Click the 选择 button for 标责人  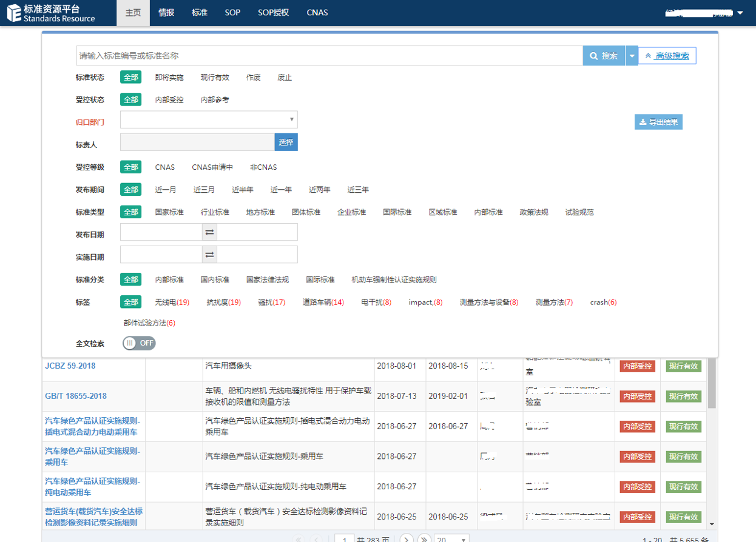tap(286, 142)
